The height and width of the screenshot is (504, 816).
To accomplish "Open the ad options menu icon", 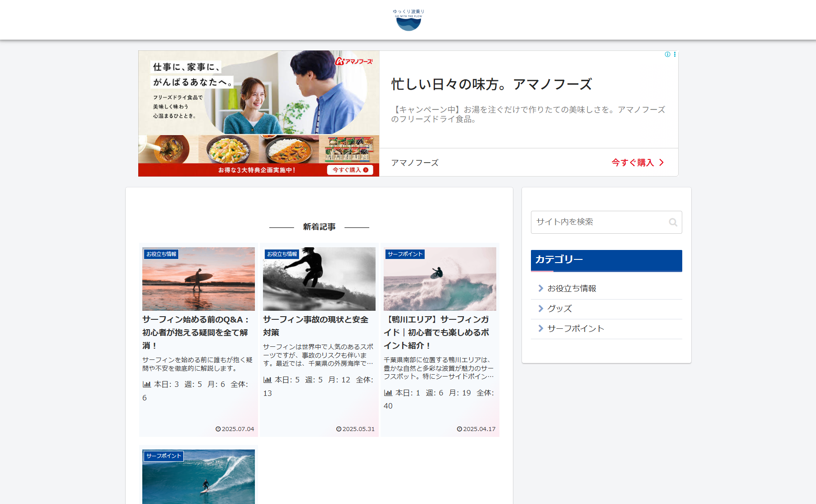I will click(x=675, y=54).
